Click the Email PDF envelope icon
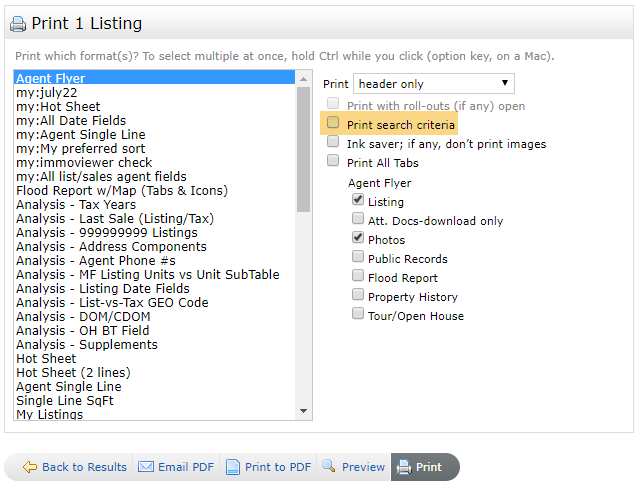The image size is (638, 485). click(145, 467)
